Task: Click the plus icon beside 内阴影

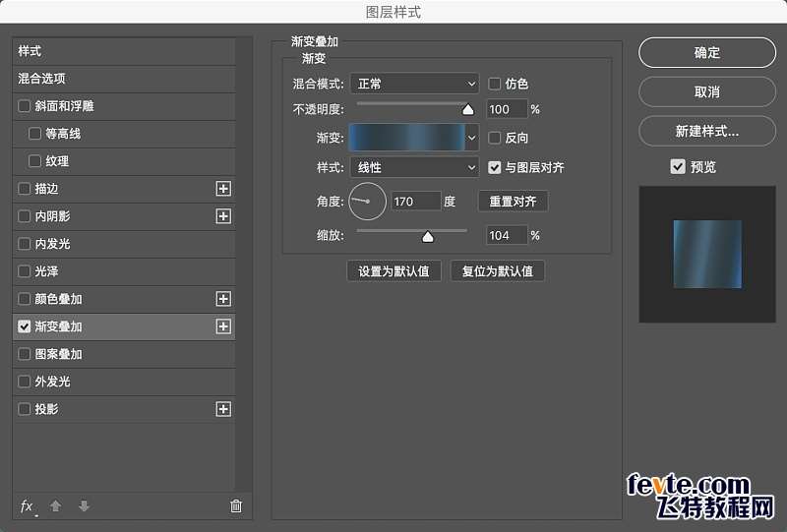Action: pyautogui.click(x=223, y=216)
